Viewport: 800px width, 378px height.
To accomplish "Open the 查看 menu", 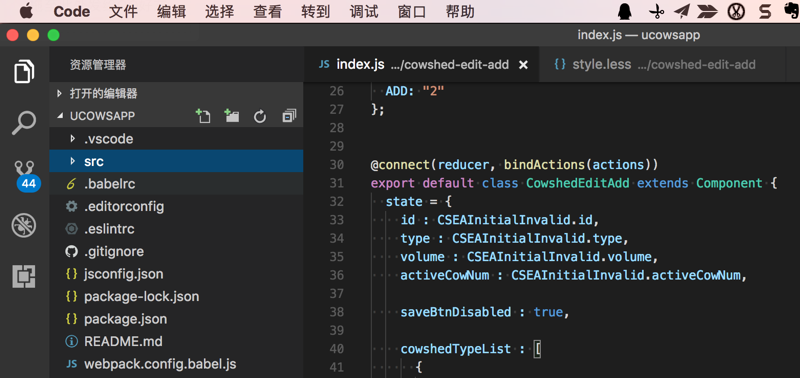I will pyautogui.click(x=267, y=11).
